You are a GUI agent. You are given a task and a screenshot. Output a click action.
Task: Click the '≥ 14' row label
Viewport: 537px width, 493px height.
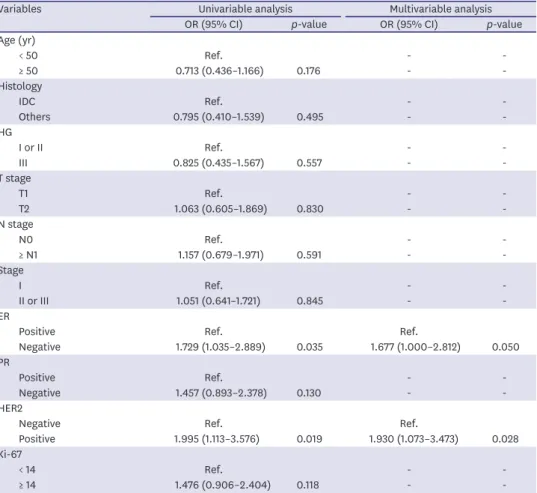click(27, 485)
